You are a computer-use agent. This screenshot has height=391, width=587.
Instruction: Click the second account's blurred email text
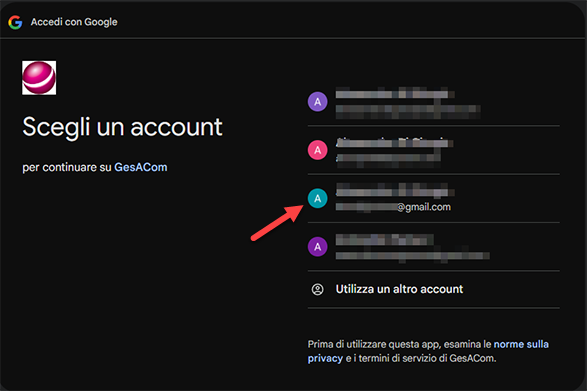pos(388,158)
